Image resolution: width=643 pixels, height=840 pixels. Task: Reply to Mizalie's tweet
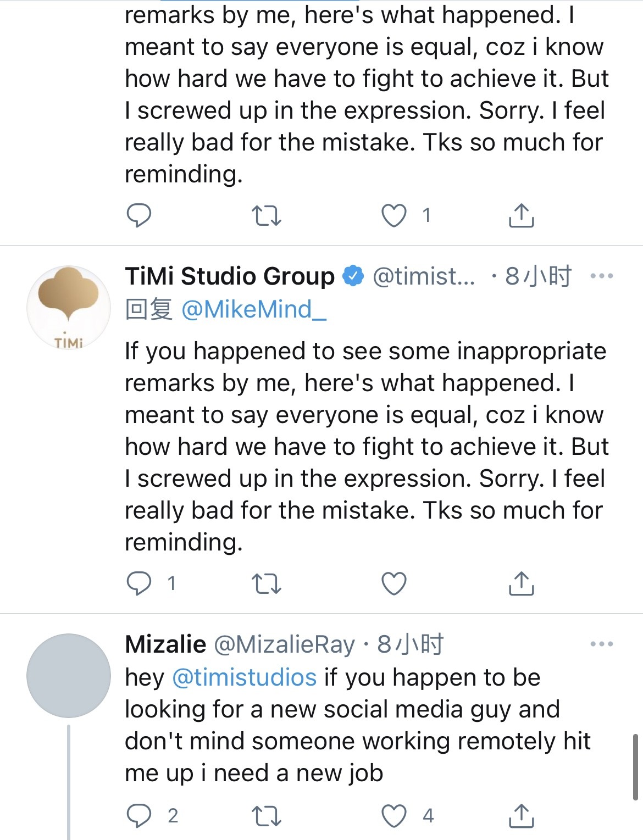pos(139,816)
